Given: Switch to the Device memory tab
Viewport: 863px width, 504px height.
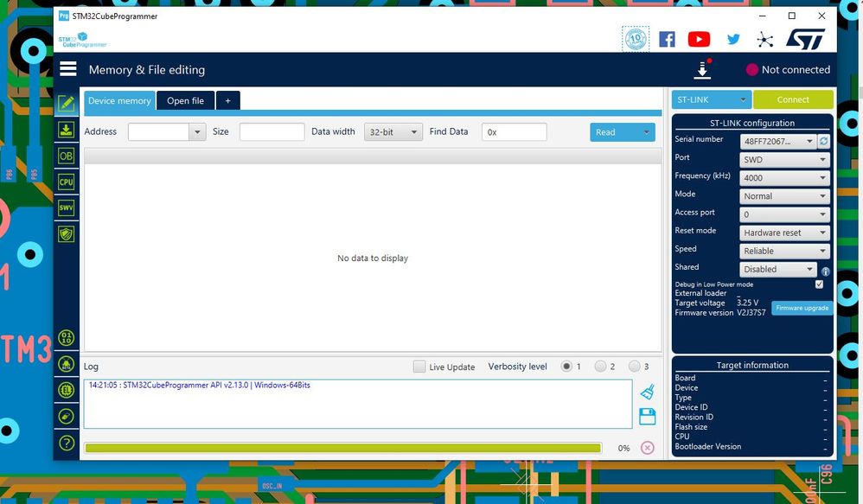Looking at the screenshot, I should [119, 100].
